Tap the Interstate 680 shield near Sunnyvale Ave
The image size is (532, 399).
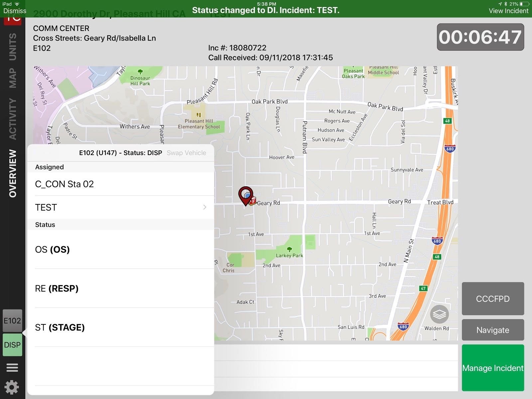[x=450, y=149]
